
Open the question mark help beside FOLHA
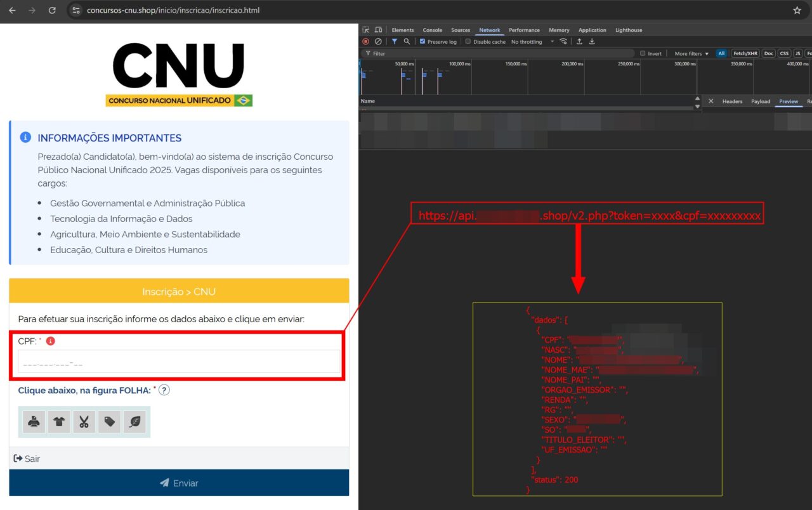pos(164,390)
